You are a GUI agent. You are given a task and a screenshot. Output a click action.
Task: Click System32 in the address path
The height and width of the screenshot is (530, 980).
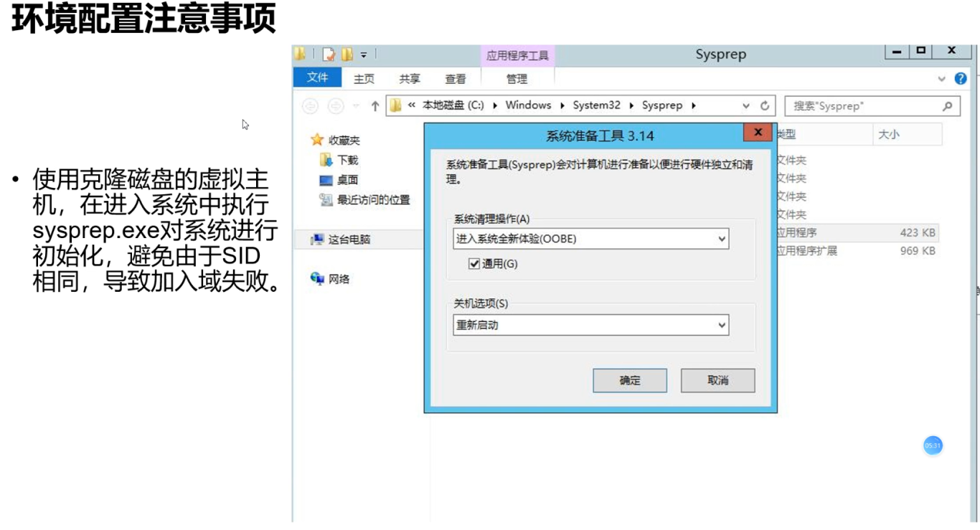point(596,105)
